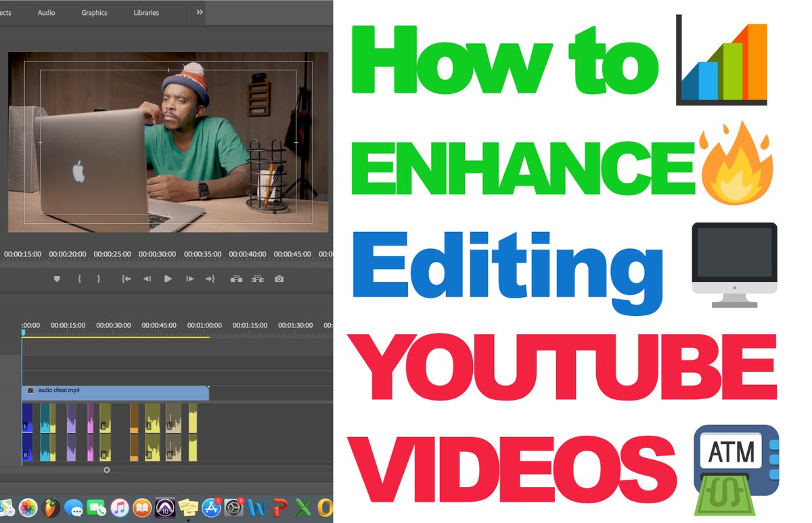Open Stickies from the Dock

188,507
